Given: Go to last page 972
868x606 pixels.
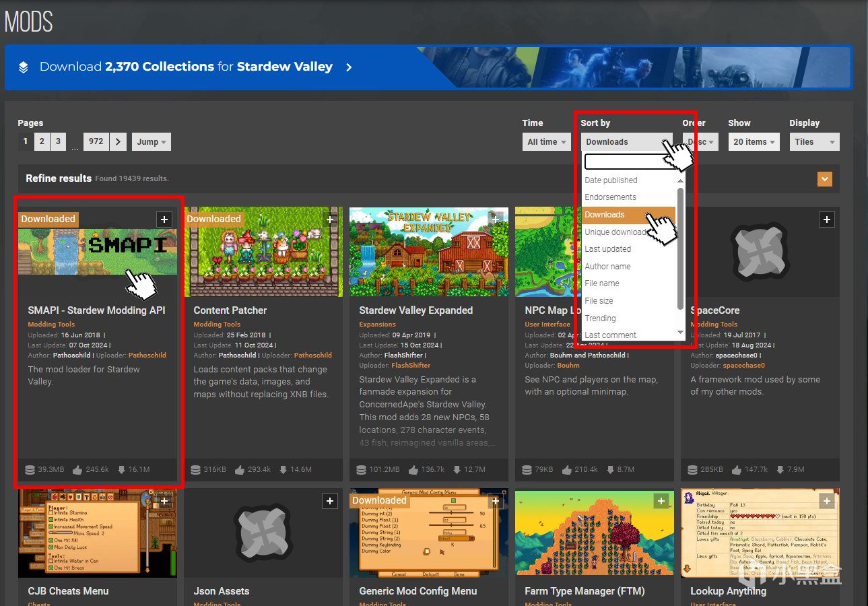Looking at the screenshot, I should 96,141.
